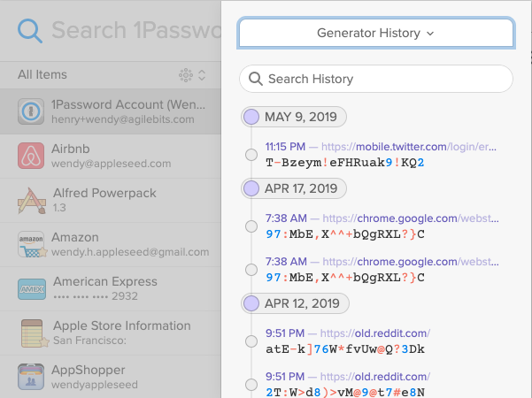This screenshot has width=532, height=398.
Task: Open the gear settings icon beside All Items
Action: 186,75
